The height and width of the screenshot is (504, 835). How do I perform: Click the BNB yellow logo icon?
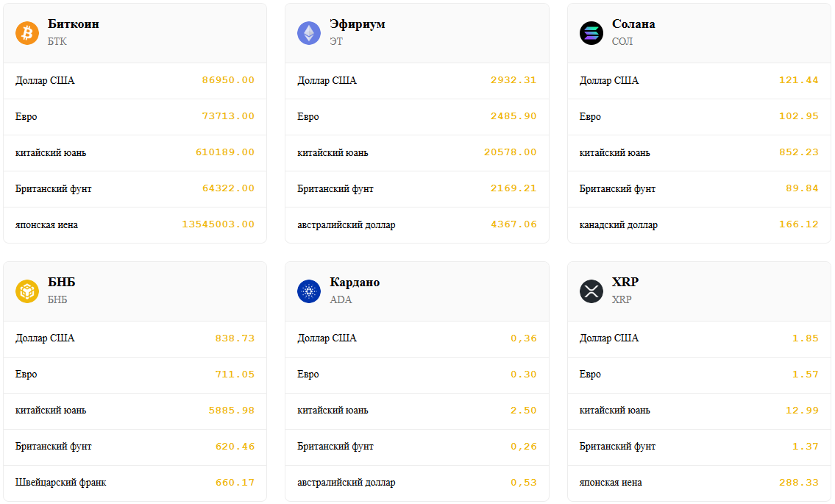click(27, 291)
